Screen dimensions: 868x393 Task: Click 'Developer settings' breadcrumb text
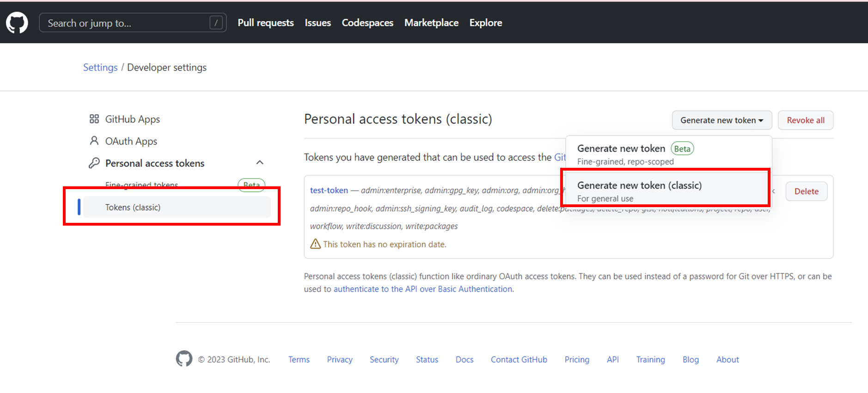click(x=167, y=68)
